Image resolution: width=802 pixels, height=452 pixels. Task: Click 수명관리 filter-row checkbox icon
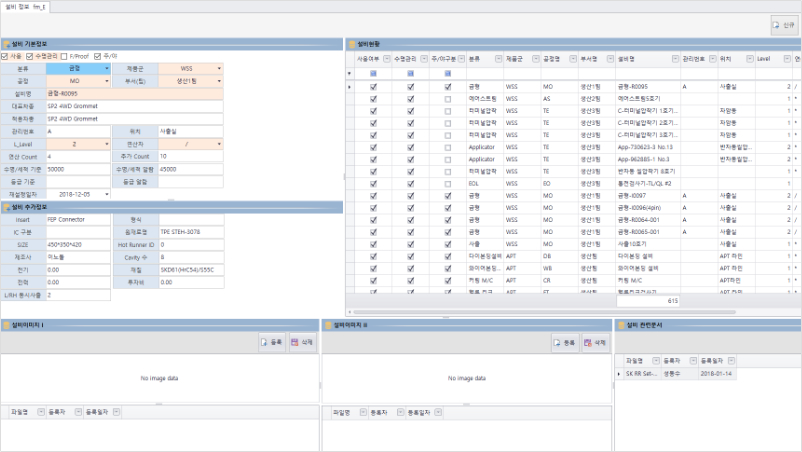tap(411, 74)
